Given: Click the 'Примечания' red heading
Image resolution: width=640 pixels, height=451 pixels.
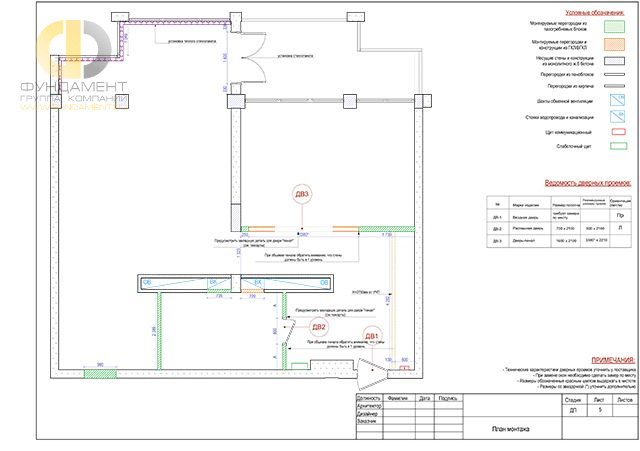Looking at the screenshot, I should (613, 360).
